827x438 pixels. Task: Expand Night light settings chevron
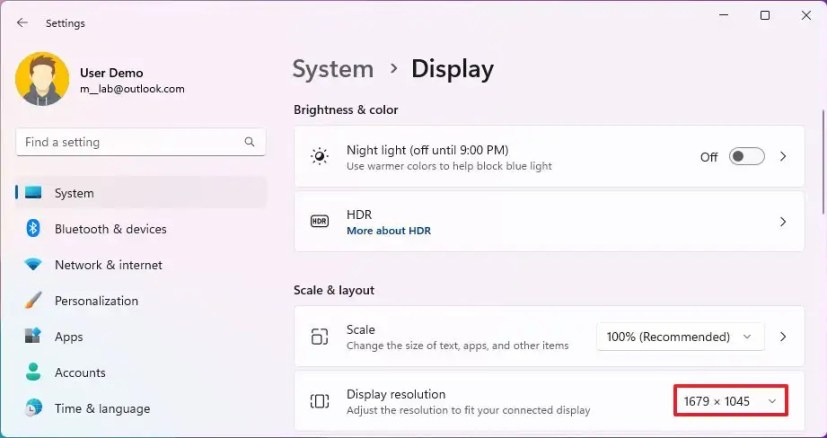[x=783, y=157]
